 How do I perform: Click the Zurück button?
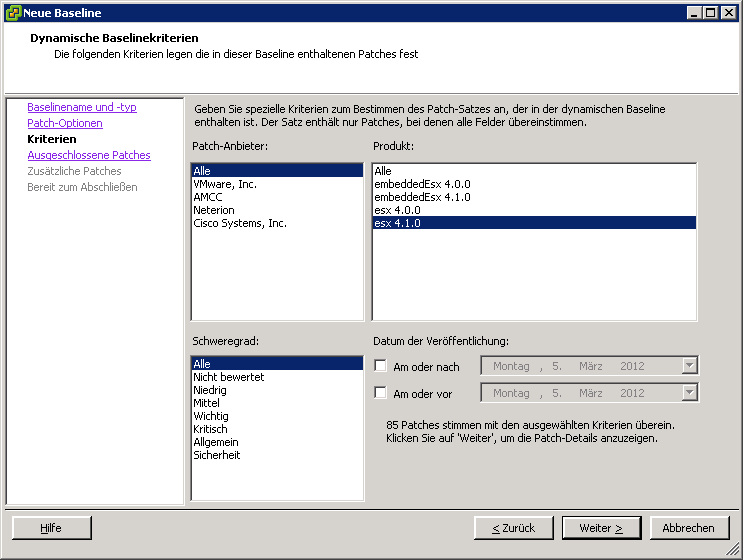click(x=514, y=528)
